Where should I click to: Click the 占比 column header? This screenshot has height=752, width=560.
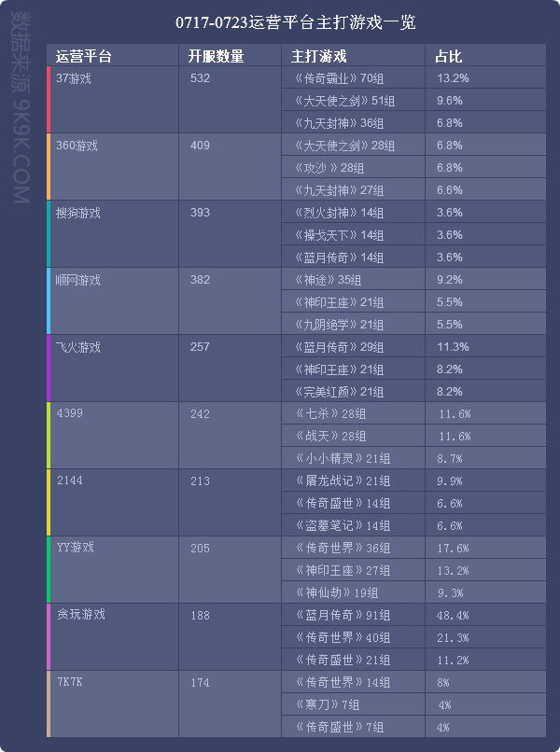pos(448,56)
